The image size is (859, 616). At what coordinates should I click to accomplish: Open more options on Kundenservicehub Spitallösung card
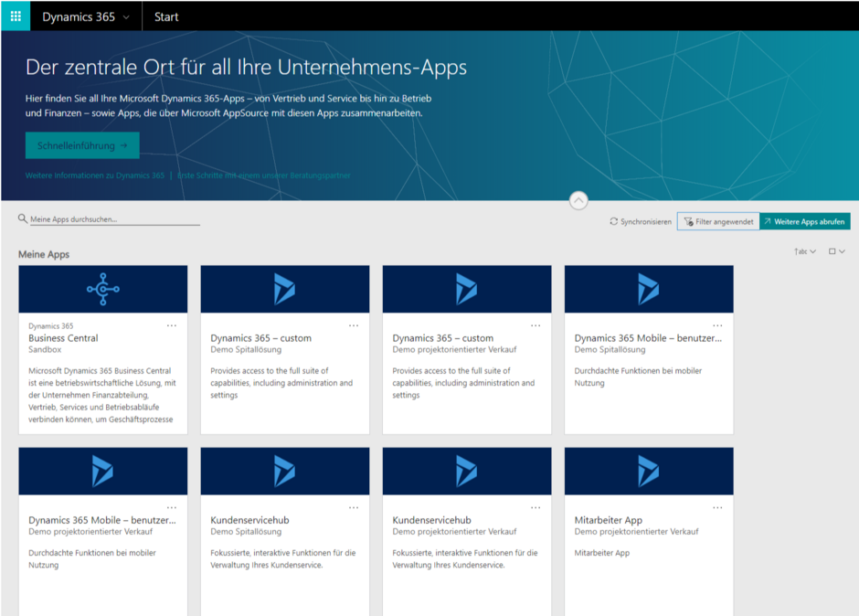point(354,507)
